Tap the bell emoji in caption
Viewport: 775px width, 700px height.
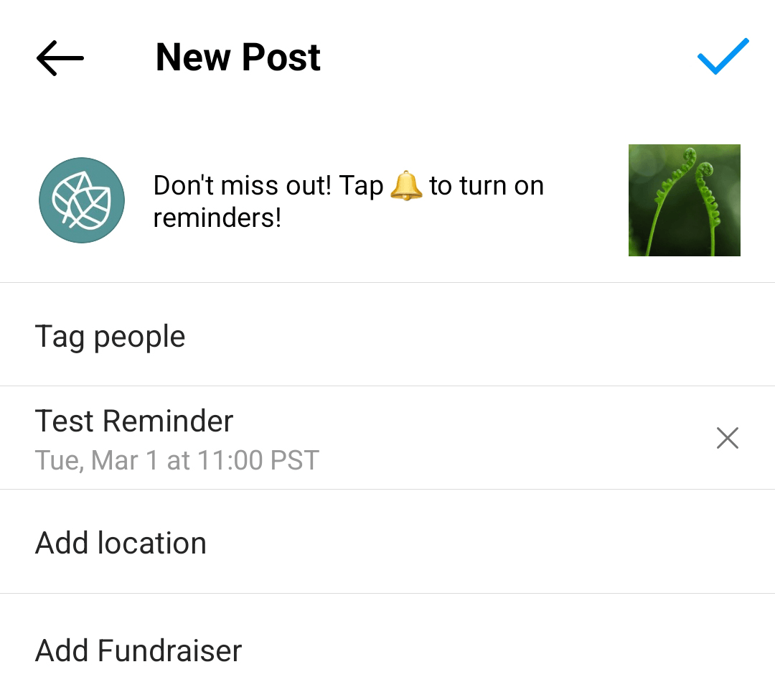(x=406, y=185)
